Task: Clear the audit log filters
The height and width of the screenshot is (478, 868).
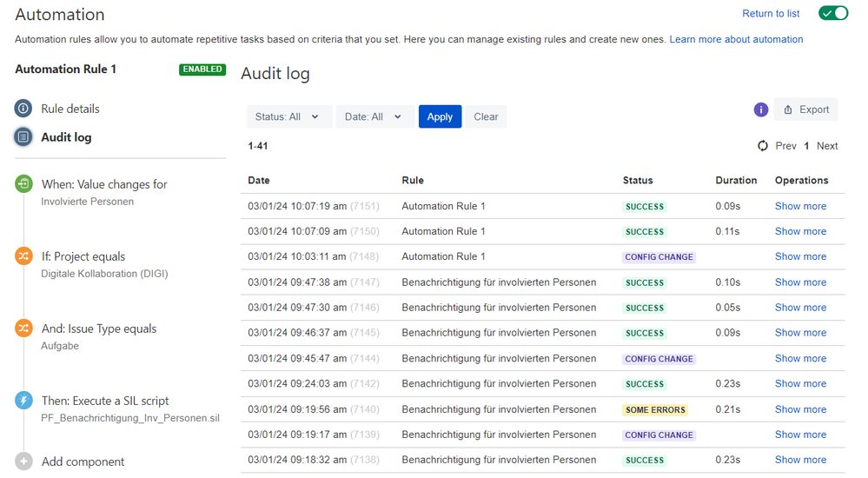Action: pos(486,116)
